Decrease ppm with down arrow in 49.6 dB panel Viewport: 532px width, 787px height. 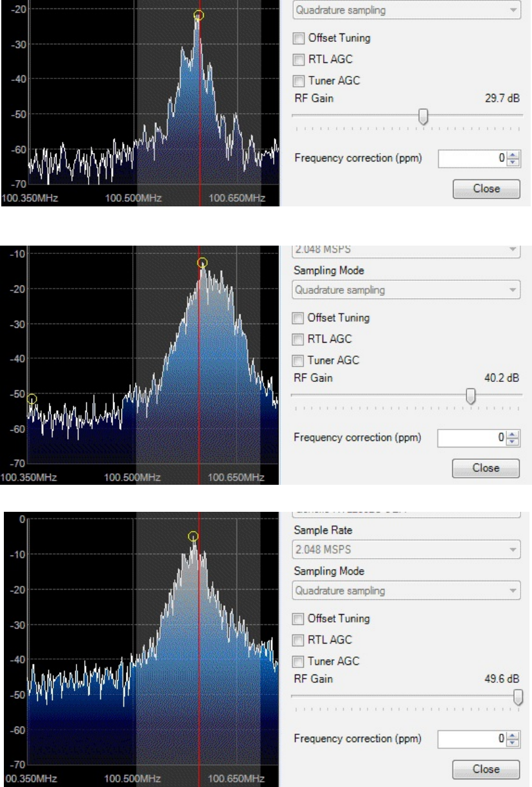513,743
